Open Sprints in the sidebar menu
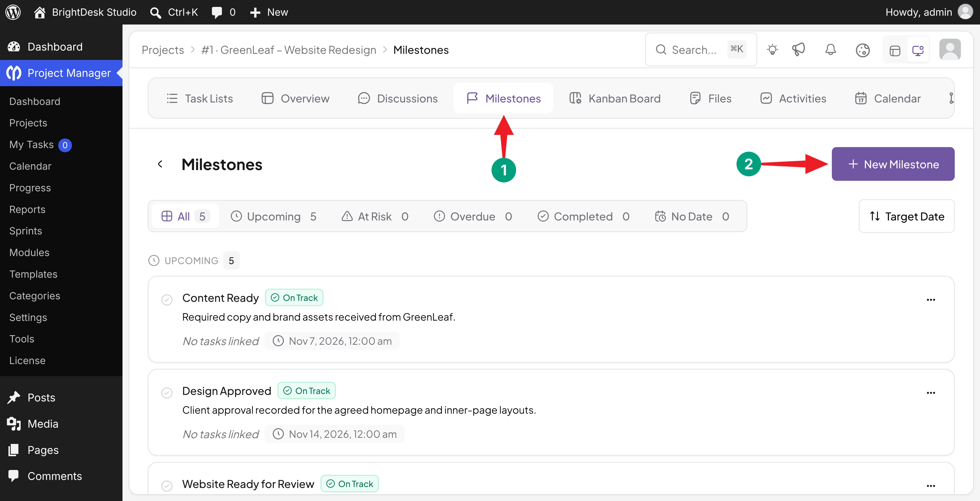Viewport: 980px width, 501px height. [25, 231]
